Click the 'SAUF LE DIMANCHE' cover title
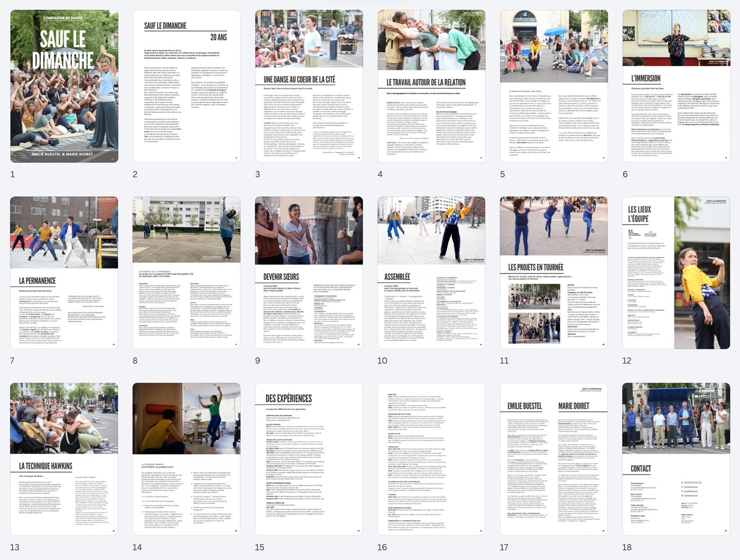 coord(63,50)
